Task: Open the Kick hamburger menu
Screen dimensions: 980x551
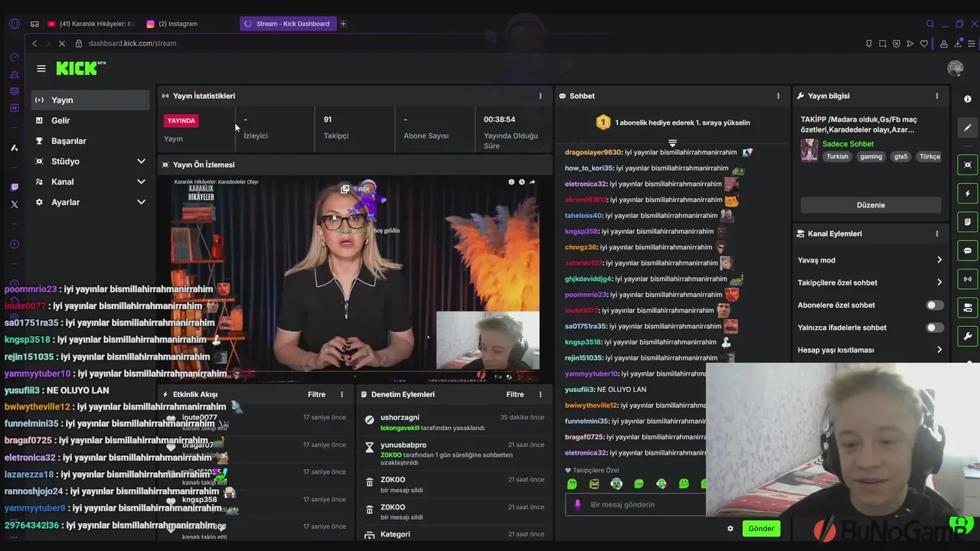Action: tap(41, 69)
